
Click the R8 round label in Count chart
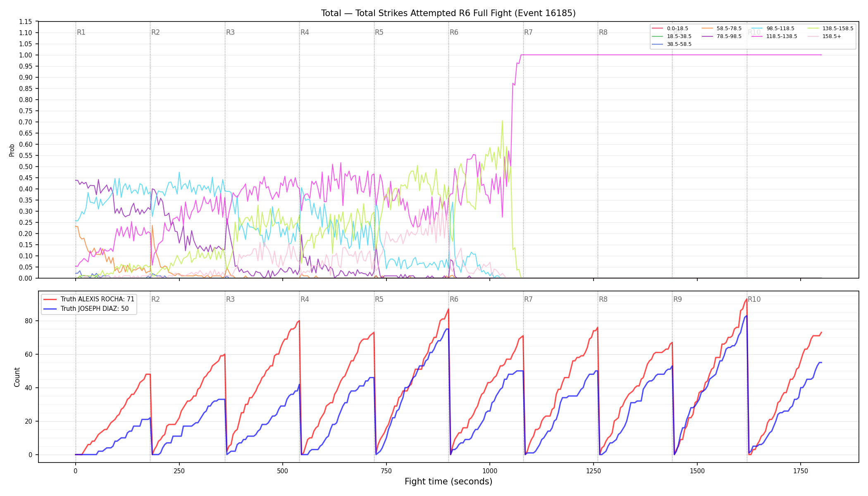pyautogui.click(x=603, y=299)
